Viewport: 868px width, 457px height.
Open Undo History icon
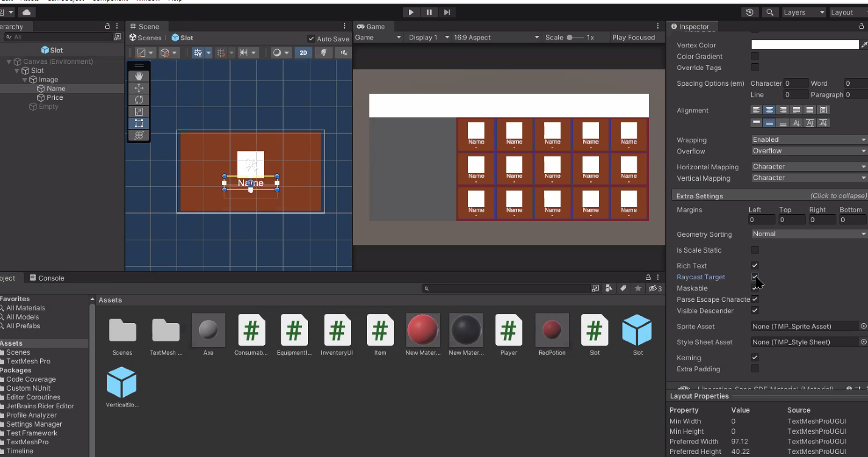pos(749,12)
